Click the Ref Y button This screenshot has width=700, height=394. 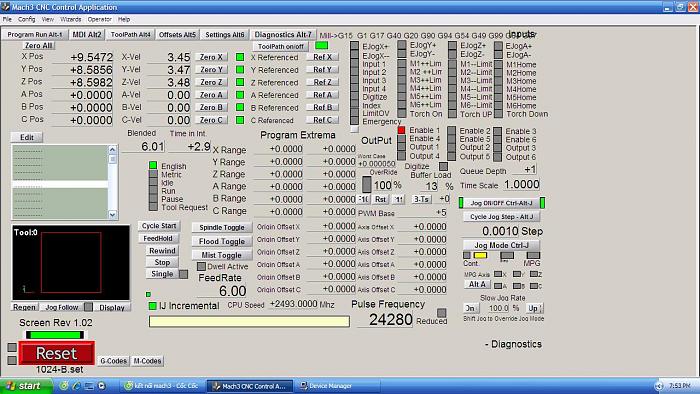pos(322,70)
